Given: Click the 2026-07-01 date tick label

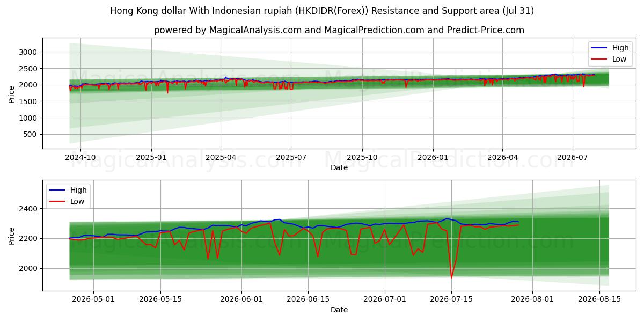Looking at the screenshot, I should click(x=385, y=299).
